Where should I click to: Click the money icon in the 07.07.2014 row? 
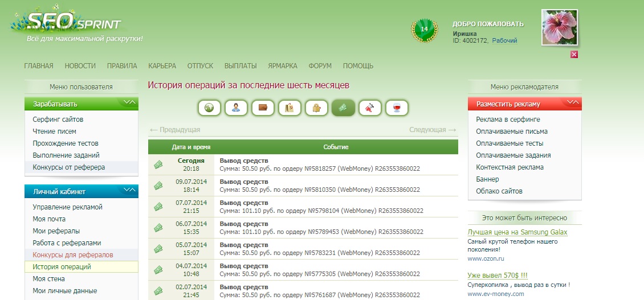(x=158, y=207)
